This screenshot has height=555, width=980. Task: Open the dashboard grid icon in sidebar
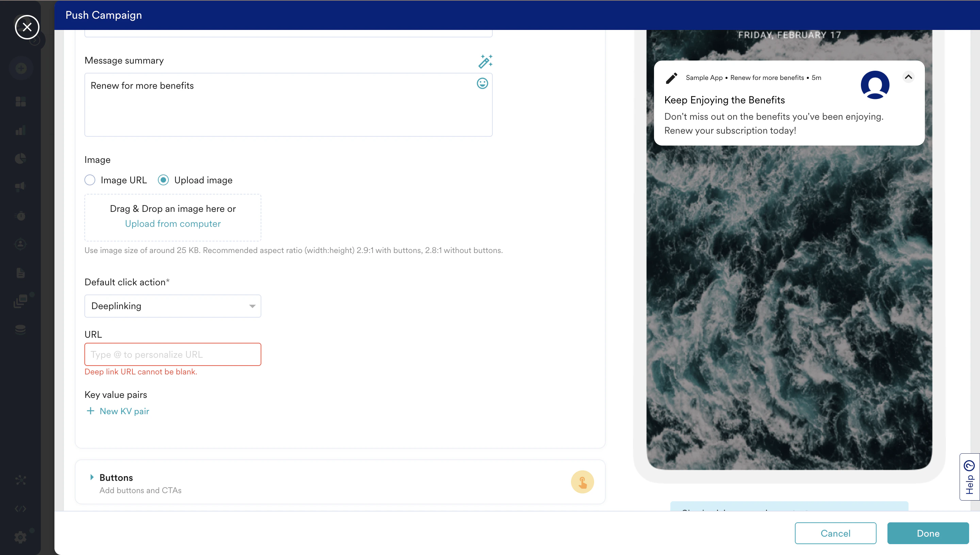pyautogui.click(x=21, y=101)
